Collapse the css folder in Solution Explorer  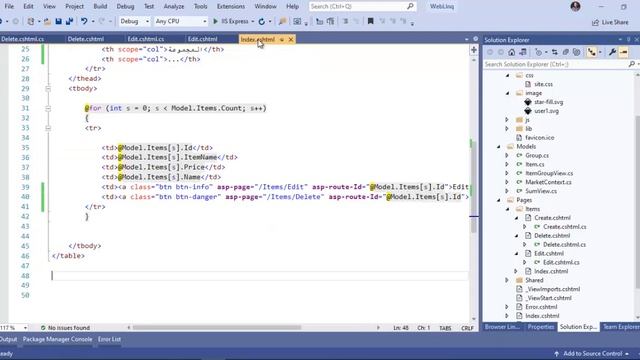point(507,76)
